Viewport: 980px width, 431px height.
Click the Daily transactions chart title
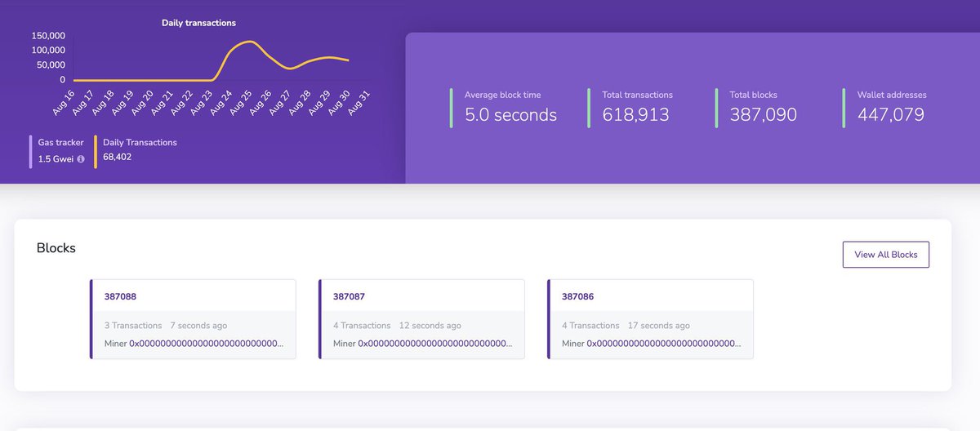(x=198, y=23)
